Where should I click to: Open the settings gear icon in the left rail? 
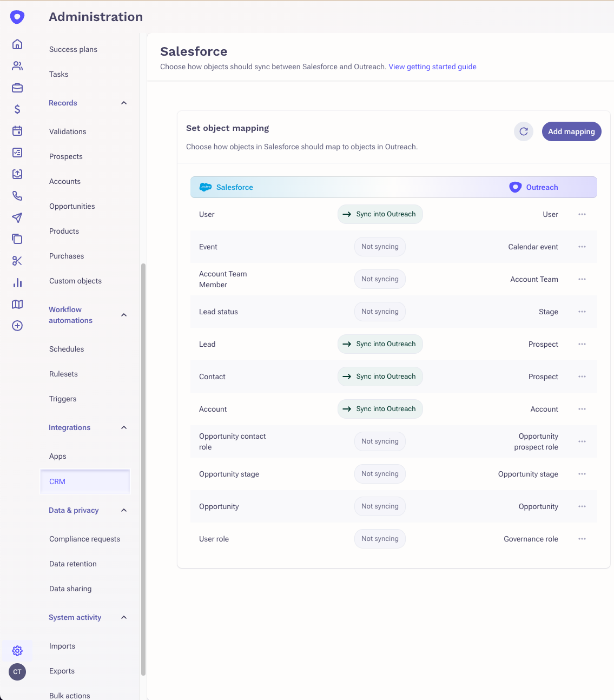(x=17, y=651)
